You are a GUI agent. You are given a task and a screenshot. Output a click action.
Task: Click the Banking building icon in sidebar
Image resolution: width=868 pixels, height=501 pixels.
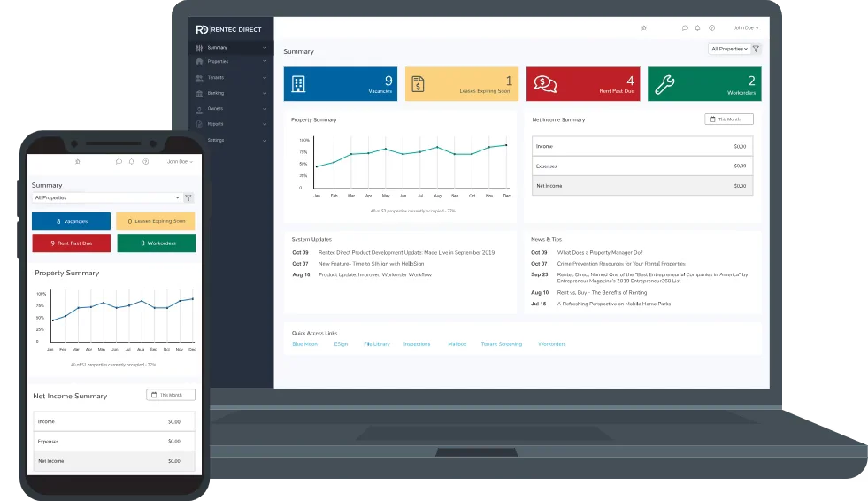tap(199, 94)
